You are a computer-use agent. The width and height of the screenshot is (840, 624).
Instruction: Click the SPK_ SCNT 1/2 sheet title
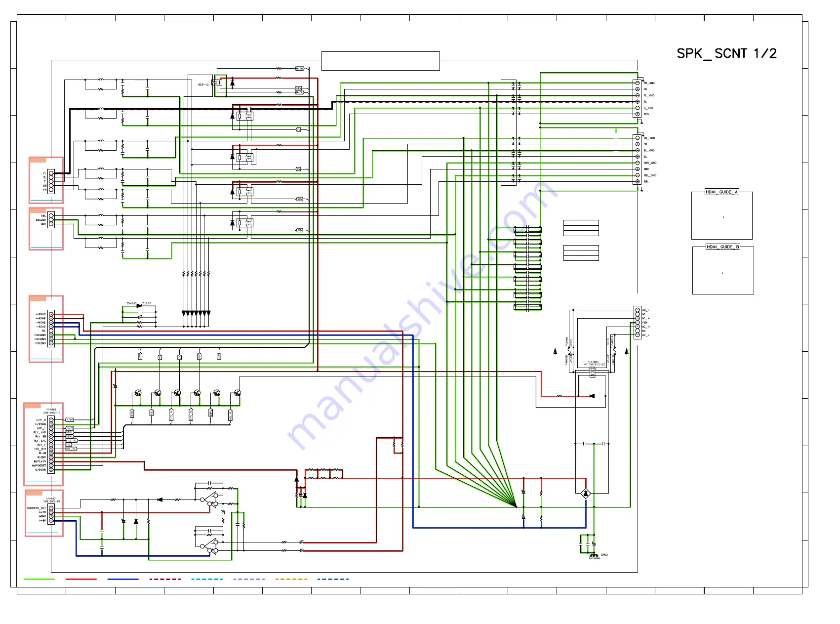pyautogui.click(x=726, y=53)
